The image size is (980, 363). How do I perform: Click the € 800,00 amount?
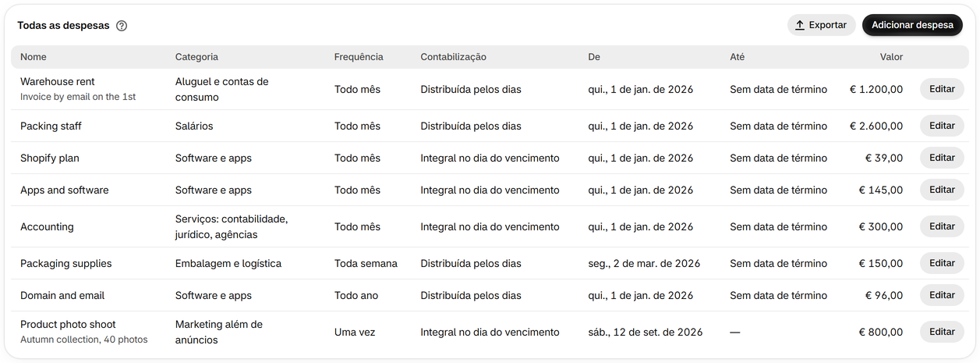tap(881, 332)
